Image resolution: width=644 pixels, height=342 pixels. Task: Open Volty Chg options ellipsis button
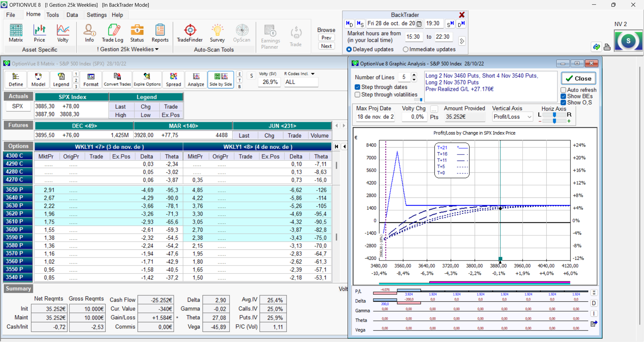click(x=434, y=109)
